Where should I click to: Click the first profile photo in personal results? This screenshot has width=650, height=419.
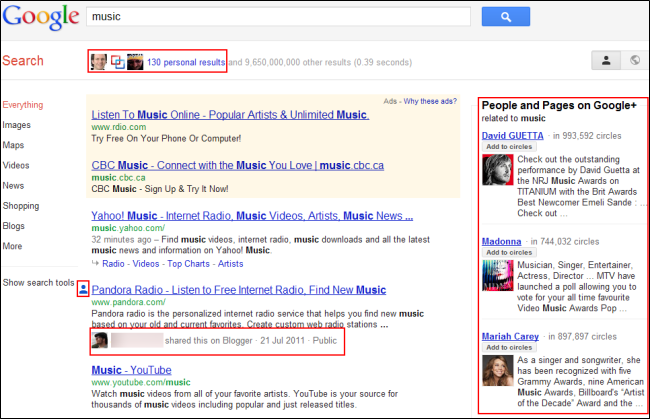tap(99, 62)
